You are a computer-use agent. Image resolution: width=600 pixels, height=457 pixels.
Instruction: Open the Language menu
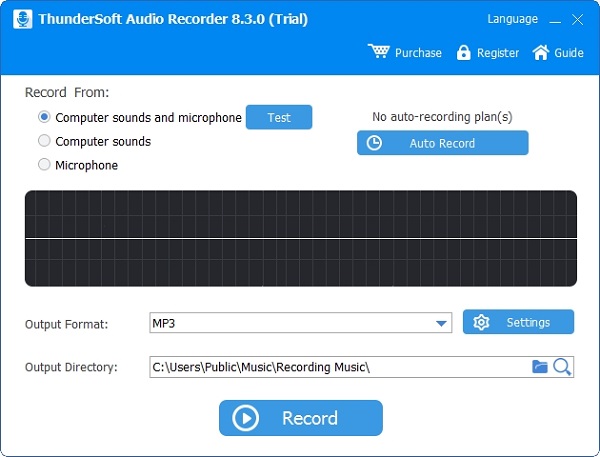click(512, 19)
